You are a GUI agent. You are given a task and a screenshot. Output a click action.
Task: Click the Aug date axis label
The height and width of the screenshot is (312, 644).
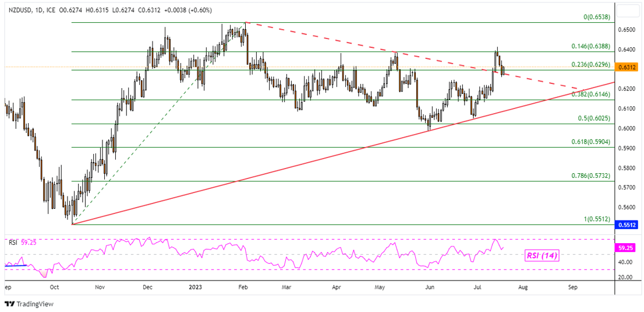522,288
